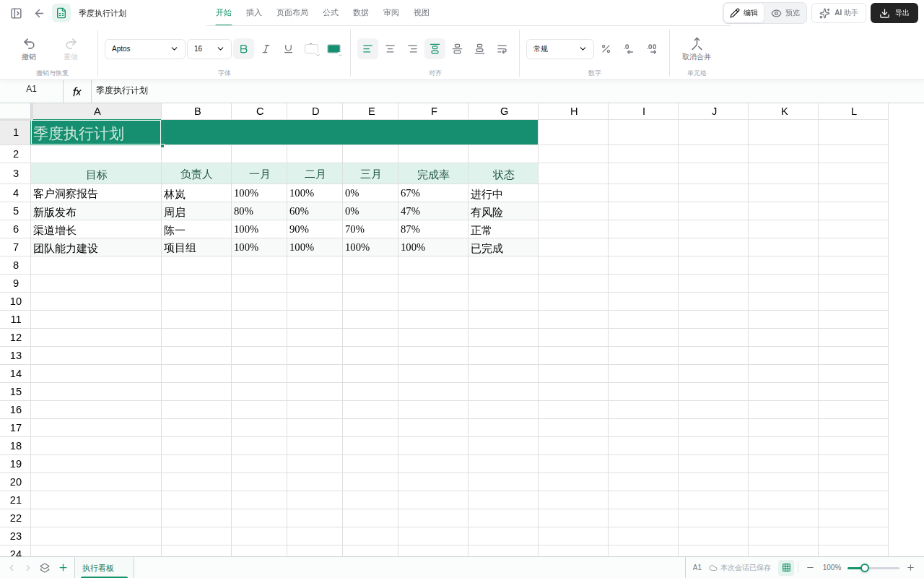Viewport: 924px width, 578px height.
Task: Open the 视图 tab
Action: click(422, 13)
